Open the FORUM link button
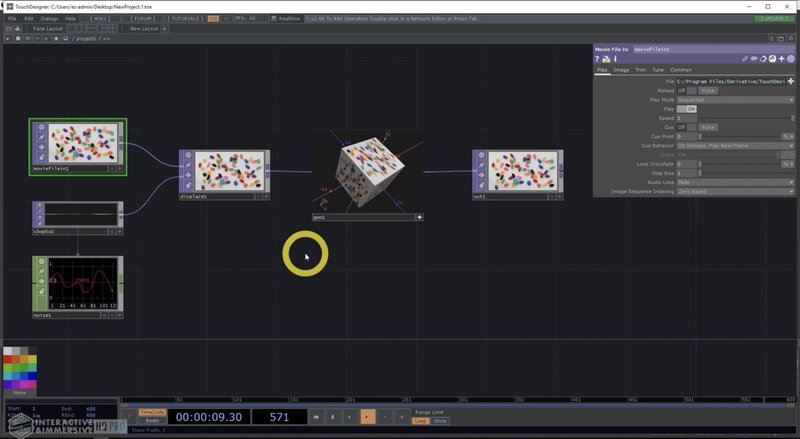The height and width of the screenshot is (439, 800). point(142,19)
